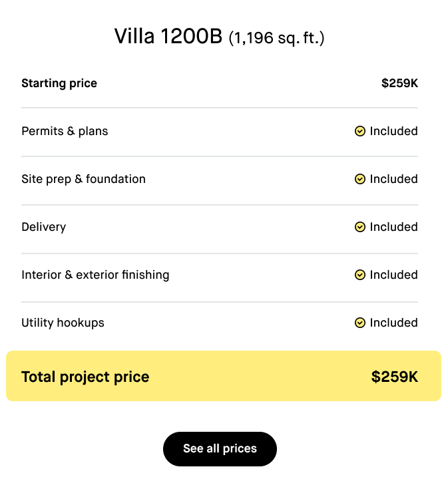Click the Interior & exterior finishing checkmark icon
Screen dimensions: 448x493
[360, 275]
